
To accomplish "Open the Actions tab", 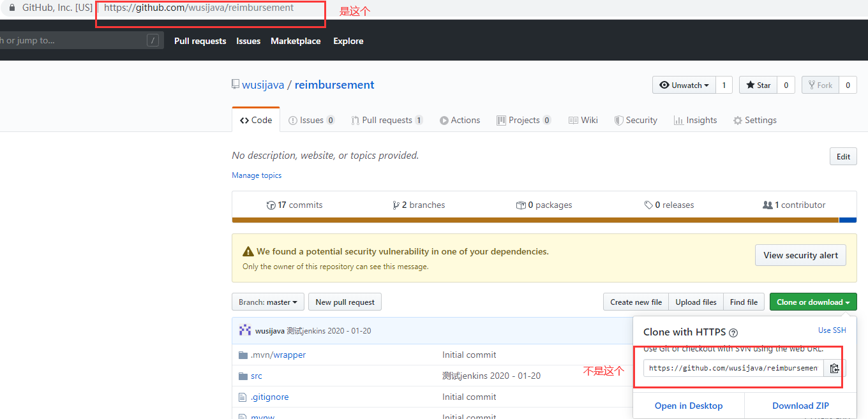I will point(460,120).
